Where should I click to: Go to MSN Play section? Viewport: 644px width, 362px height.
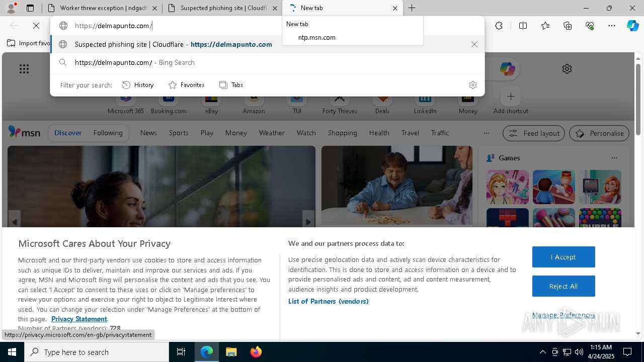click(207, 133)
